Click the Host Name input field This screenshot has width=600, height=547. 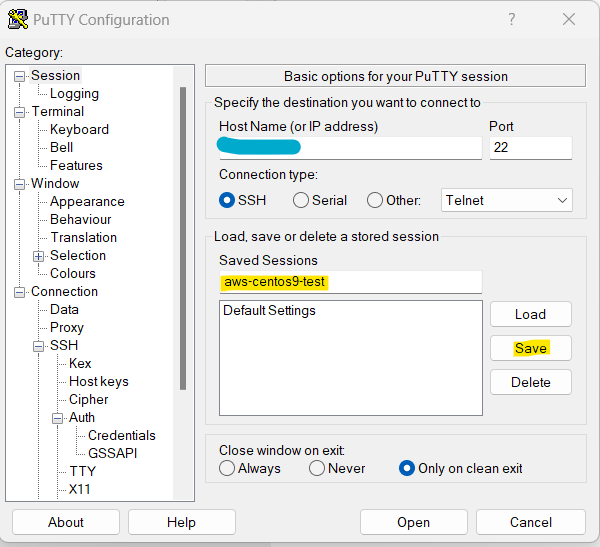click(x=351, y=148)
